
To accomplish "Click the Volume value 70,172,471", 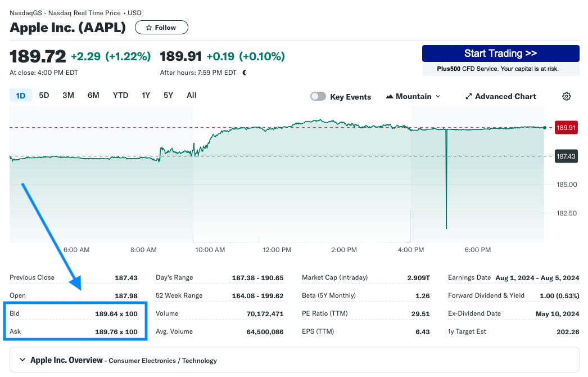I will pyautogui.click(x=265, y=314).
